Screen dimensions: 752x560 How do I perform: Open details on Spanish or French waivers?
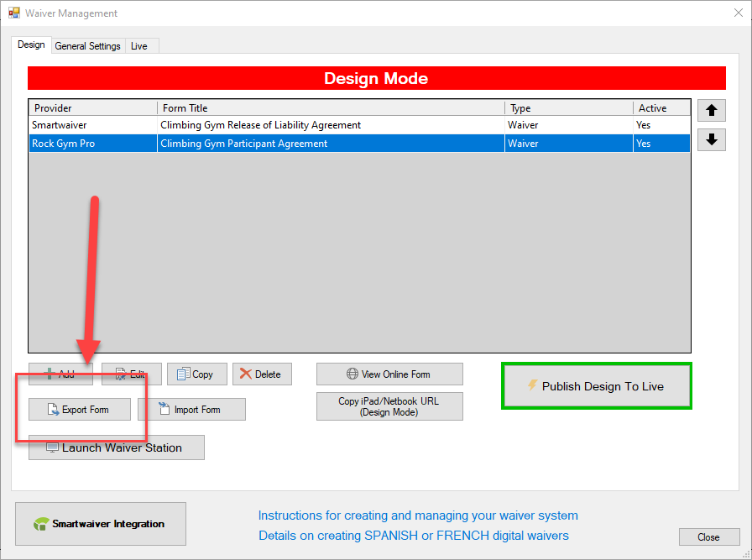(x=414, y=536)
